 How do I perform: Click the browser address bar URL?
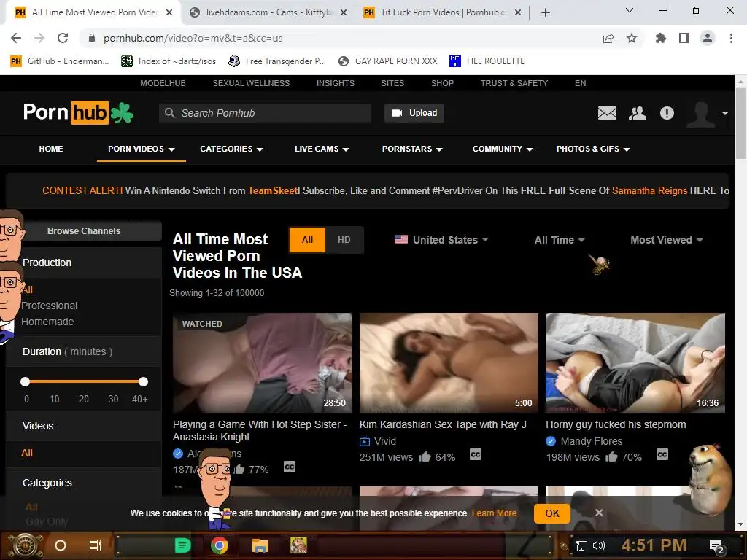tap(193, 38)
